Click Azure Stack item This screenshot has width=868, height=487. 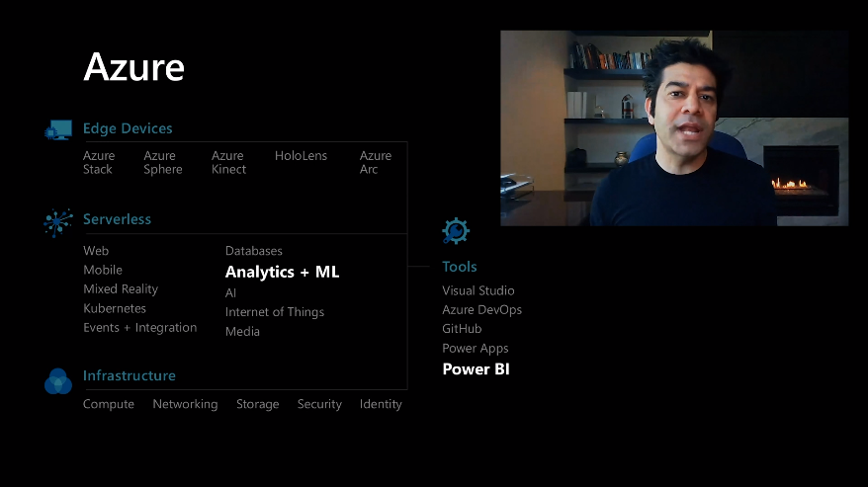pos(99,162)
